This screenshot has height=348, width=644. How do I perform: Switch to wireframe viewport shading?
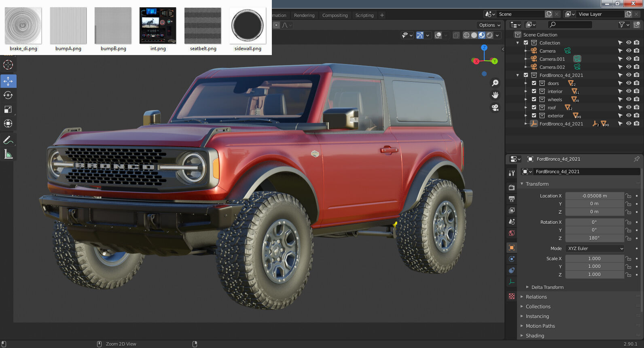point(466,35)
